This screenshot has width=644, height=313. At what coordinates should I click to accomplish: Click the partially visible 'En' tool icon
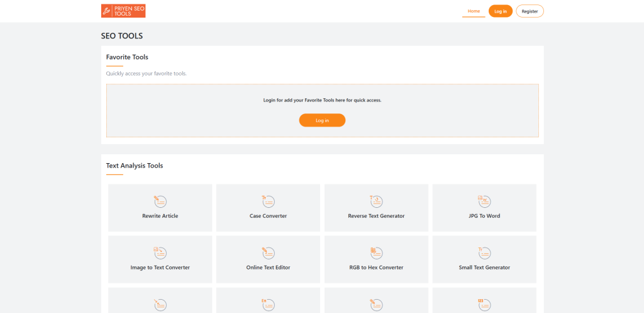[268, 304]
